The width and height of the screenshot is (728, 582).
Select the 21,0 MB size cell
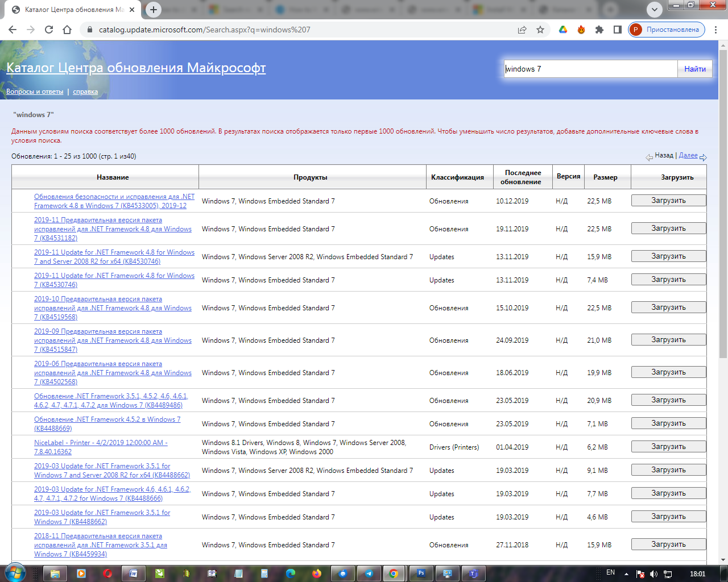(599, 340)
